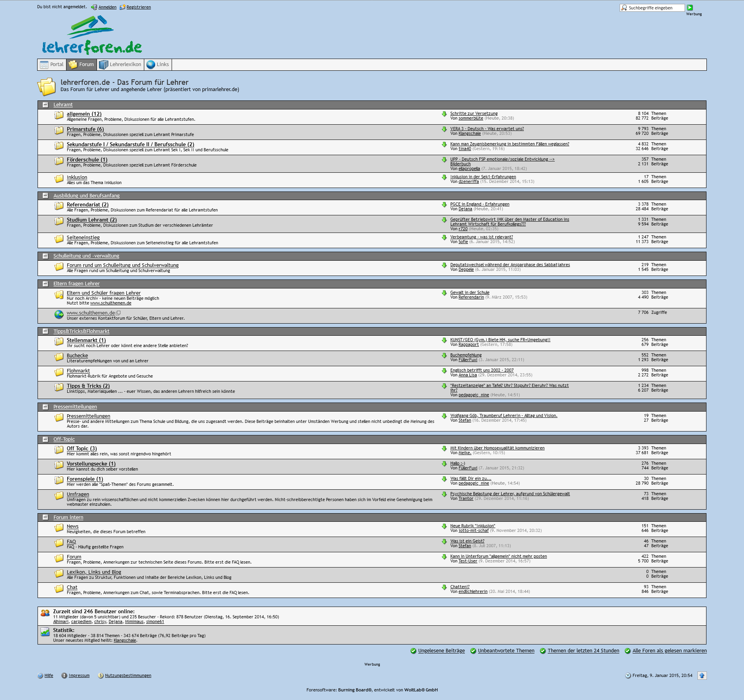Viewport: 744px width, 700px height.
Task: Click green arrow beside Schritte zur Versetzung
Action: tap(444, 114)
